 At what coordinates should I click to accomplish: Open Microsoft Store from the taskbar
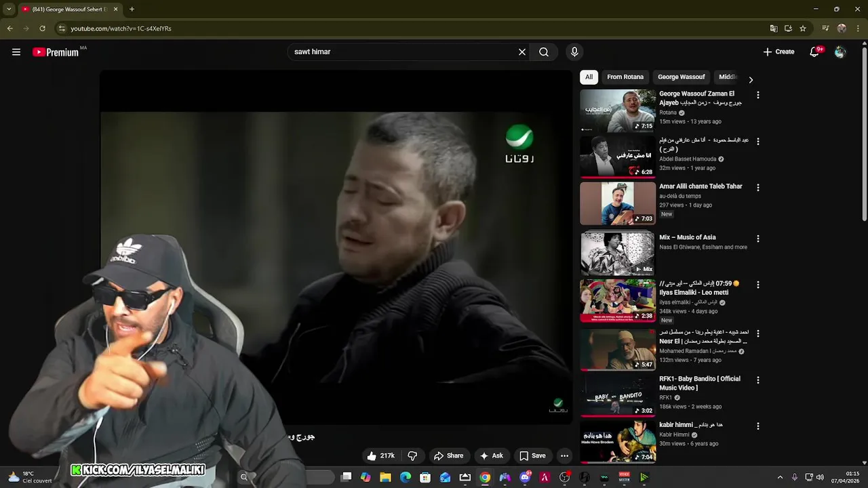tap(425, 477)
